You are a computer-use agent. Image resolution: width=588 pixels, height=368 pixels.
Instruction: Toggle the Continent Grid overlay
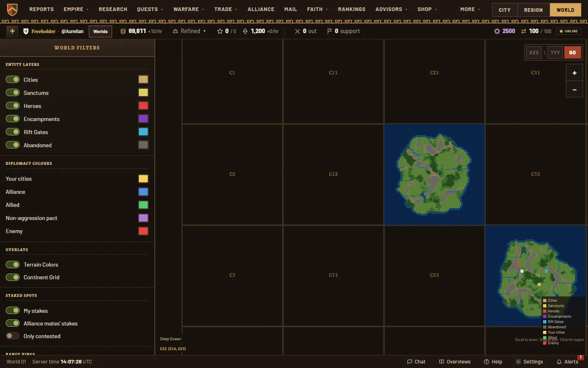[x=13, y=277]
